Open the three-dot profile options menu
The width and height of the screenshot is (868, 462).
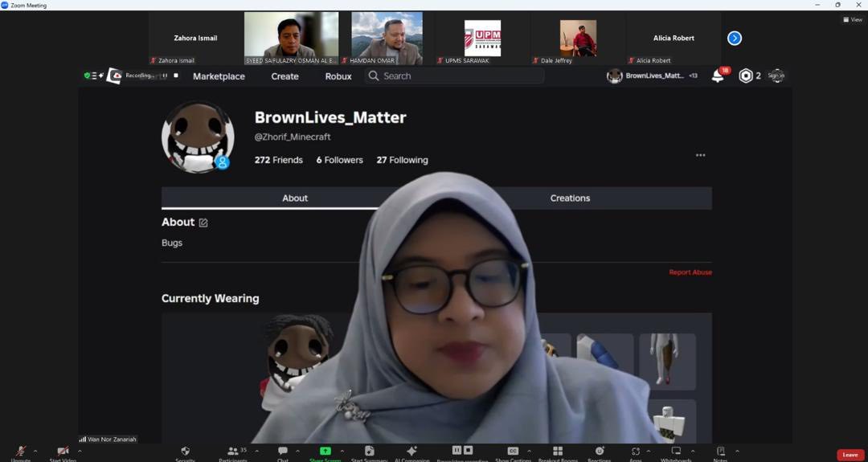[x=700, y=156]
